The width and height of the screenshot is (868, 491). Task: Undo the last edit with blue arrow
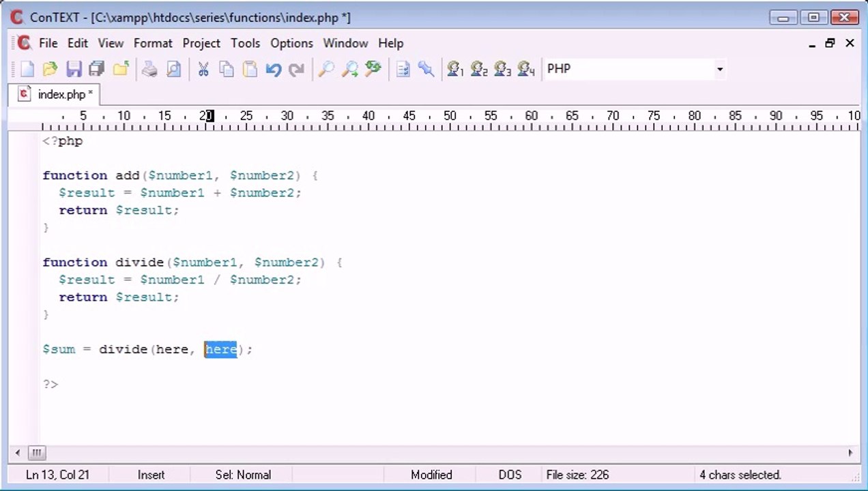274,69
